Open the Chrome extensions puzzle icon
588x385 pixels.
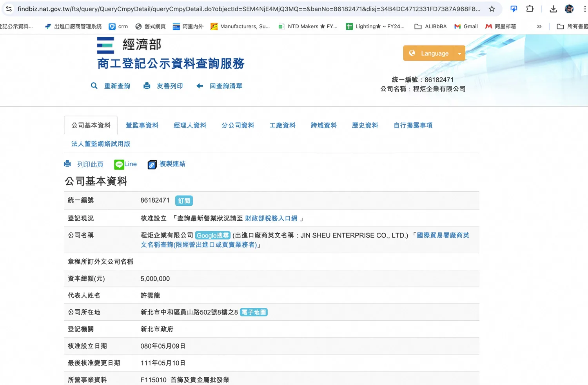(530, 9)
